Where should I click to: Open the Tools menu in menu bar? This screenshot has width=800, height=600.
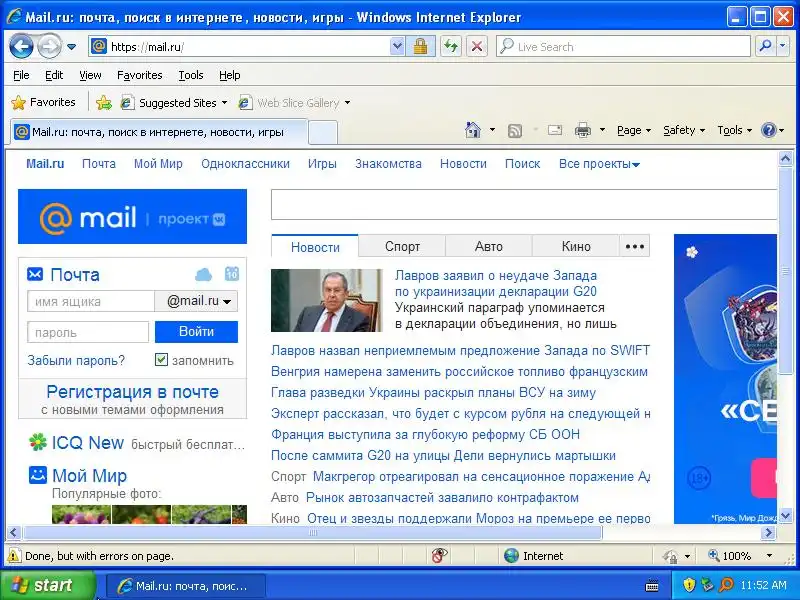point(191,75)
